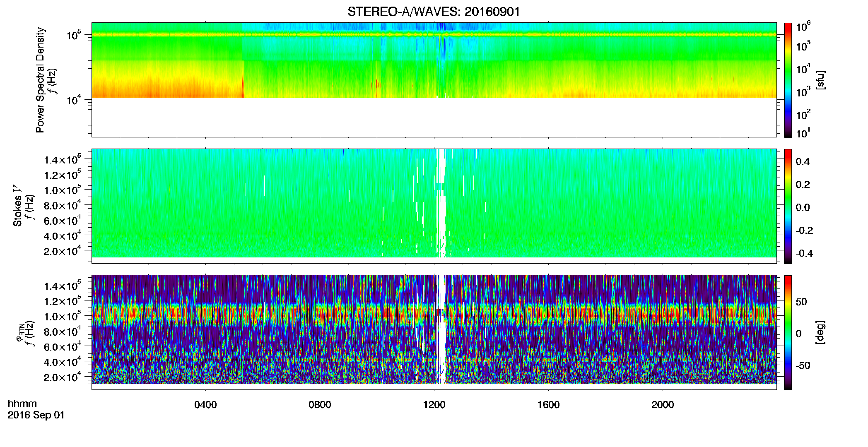Click the [sfu] unit label
Image resolution: width=868 pixels, height=447 pixels.
click(820, 80)
